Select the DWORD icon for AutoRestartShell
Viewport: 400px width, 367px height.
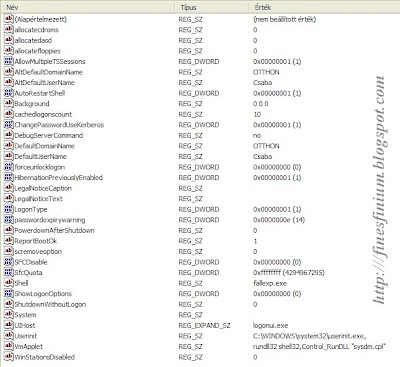pos(8,93)
